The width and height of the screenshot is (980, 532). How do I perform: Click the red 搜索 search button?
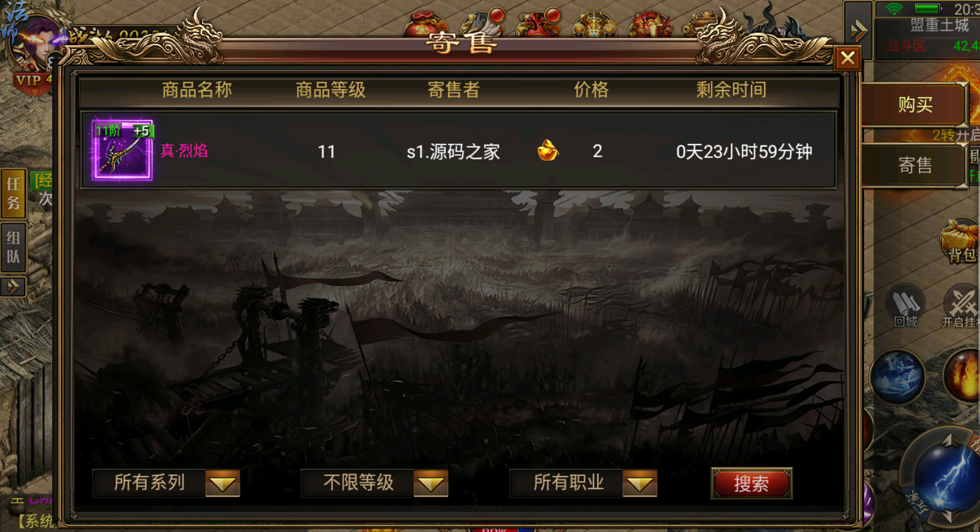tap(752, 484)
